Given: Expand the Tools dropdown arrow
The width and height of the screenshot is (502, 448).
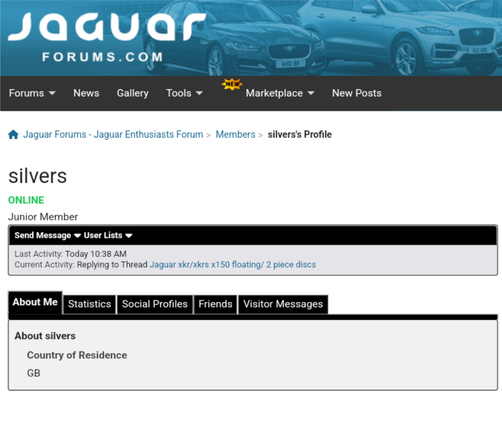Looking at the screenshot, I should [x=199, y=93].
